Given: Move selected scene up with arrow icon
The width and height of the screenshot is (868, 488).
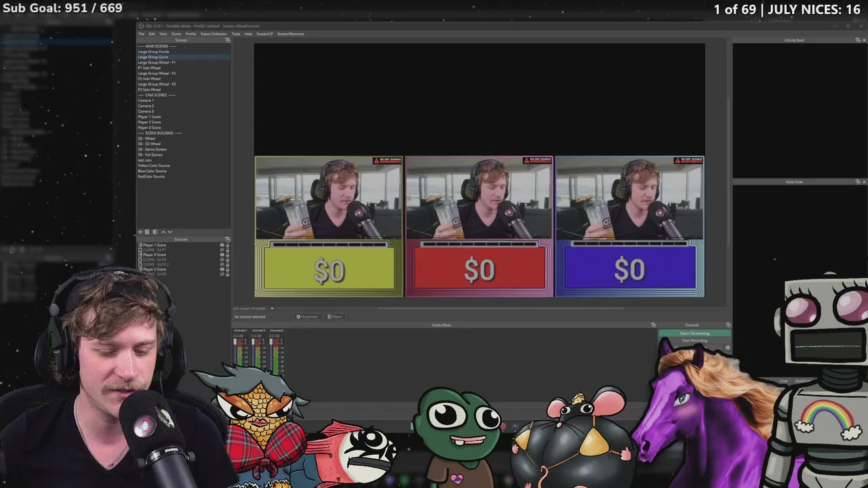Looking at the screenshot, I should 163,232.
